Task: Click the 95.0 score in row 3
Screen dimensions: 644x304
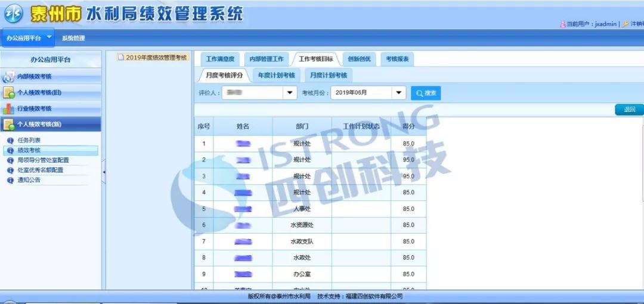Action: point(408,176)
